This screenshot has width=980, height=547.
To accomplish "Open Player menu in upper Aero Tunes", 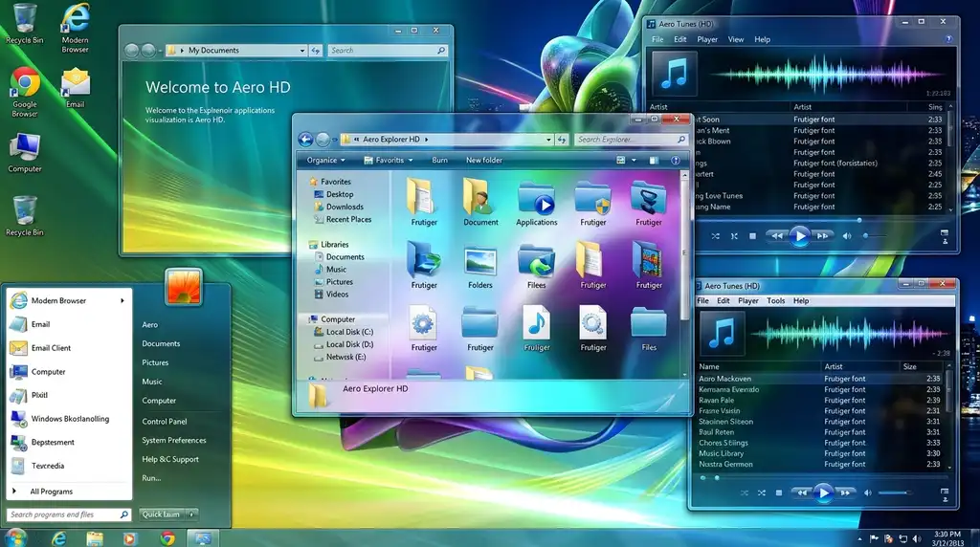I will (707, 39).
